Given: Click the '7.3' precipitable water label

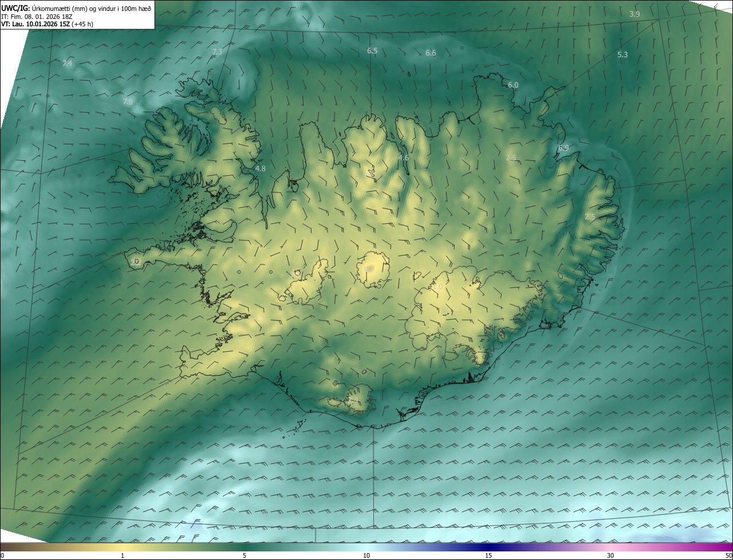Looking at the screenshot, I should coord(217,52).
